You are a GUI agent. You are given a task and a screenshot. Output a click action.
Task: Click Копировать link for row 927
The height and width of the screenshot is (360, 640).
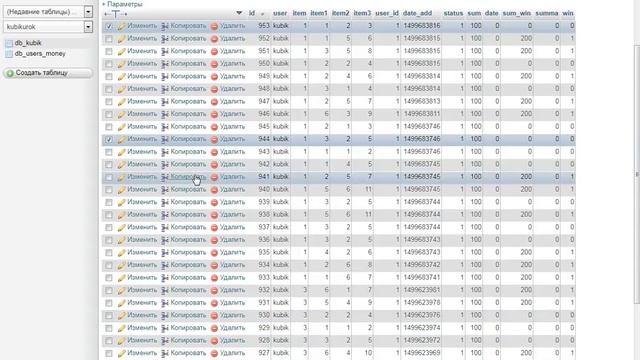click(x=188, y=353)
